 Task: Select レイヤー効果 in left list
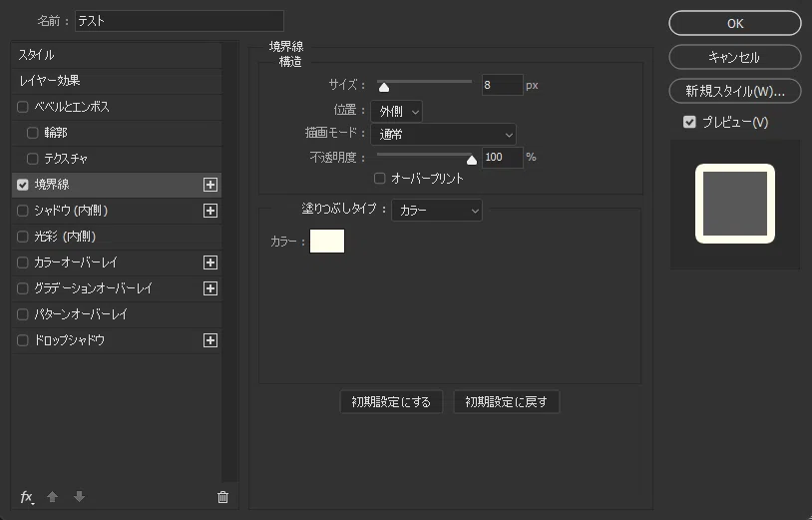[x=117, y=81]
